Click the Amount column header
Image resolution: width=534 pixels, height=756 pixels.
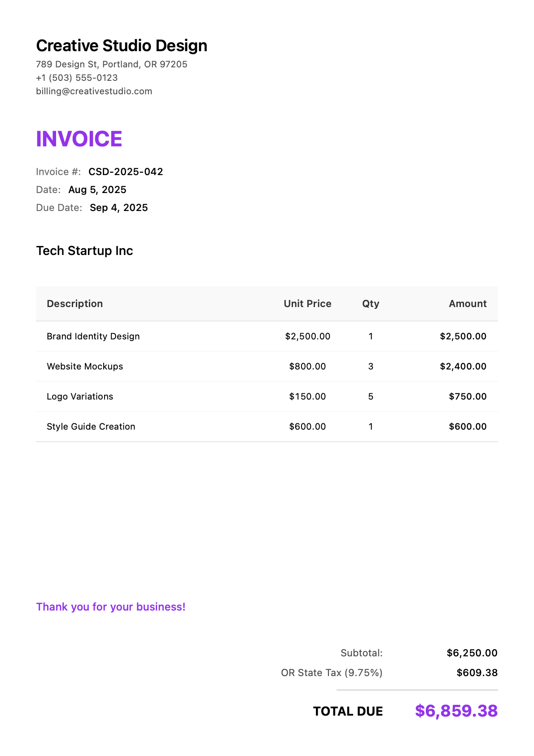pos(468,304)
